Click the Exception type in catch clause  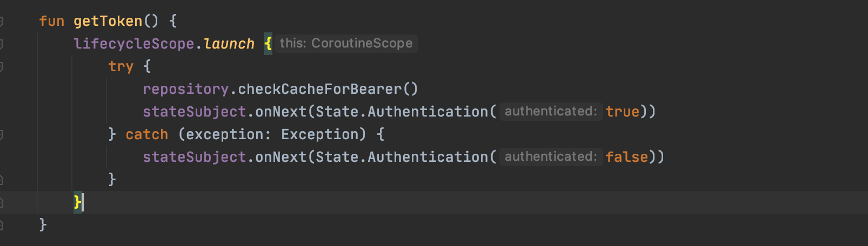pos(319,134)
